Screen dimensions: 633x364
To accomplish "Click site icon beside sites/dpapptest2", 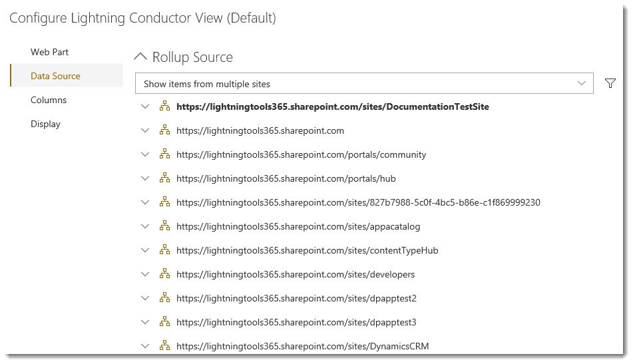I will click(x=164, y=298).
